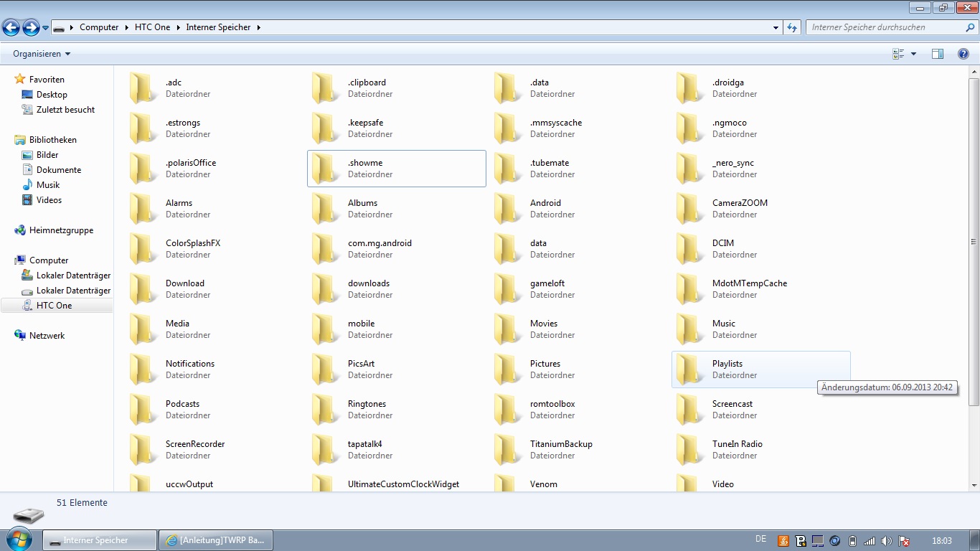Click the vertical scrollbar thumb
The height and width of the screenshot is (551, 980).
coord(974,242)
